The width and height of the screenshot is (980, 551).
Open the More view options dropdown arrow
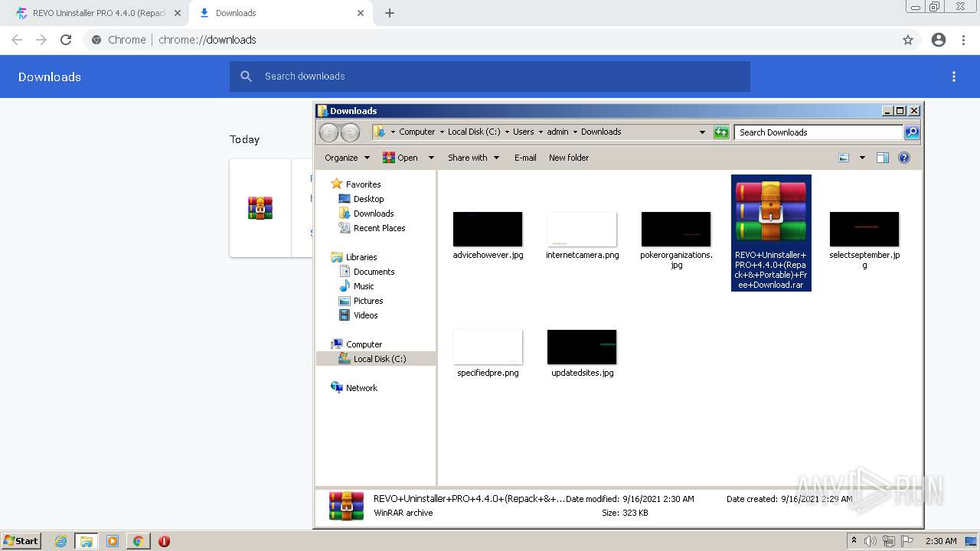point(862,158)
